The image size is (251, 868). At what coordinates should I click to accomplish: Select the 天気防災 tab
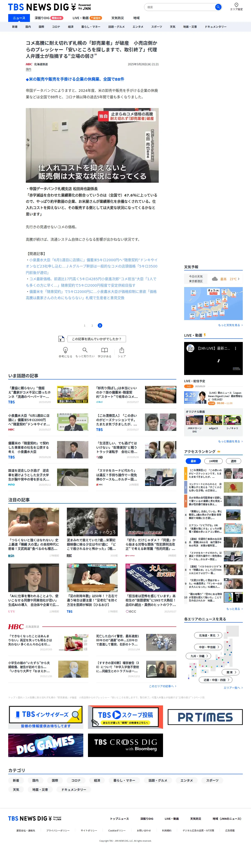pyautogui.click(x=117, y=18)
